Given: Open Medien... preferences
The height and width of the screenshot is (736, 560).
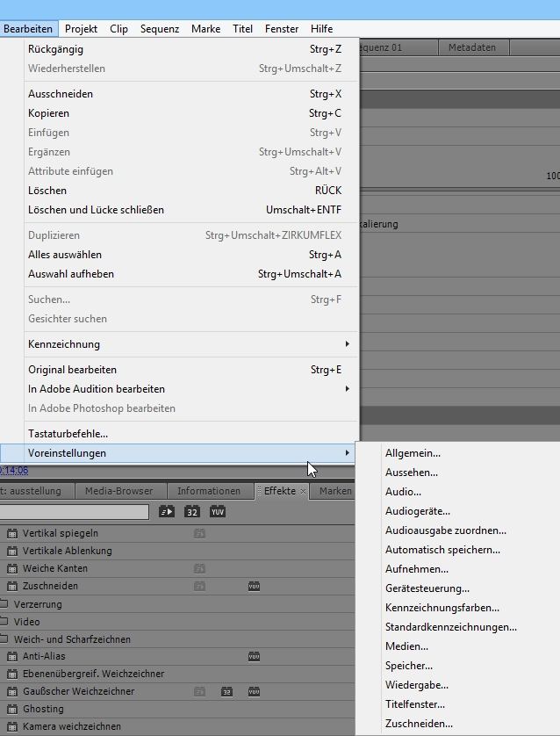Looking at the screenshot, I should click(406, 646).
